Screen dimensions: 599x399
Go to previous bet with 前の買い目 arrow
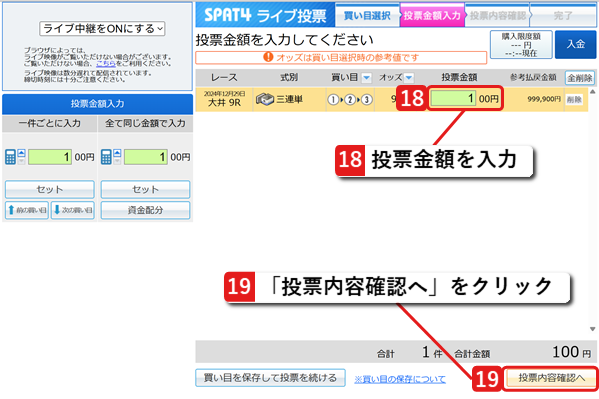coord(27,210)
